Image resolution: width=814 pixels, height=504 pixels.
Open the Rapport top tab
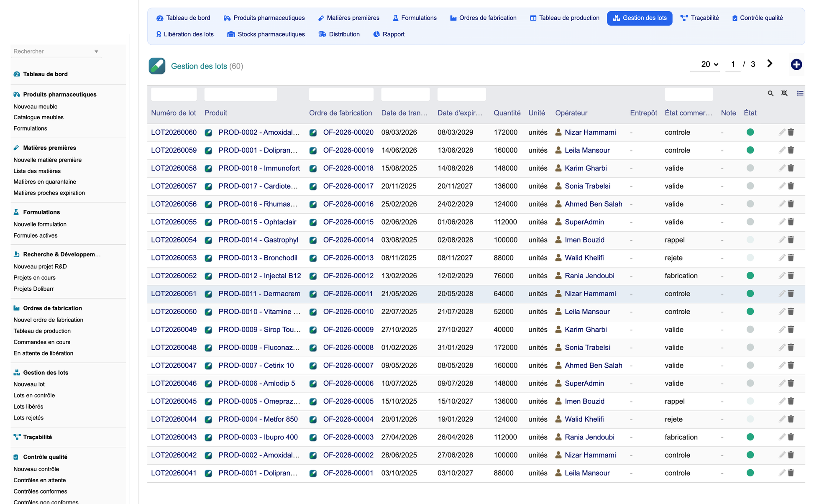tap(389, 34)
